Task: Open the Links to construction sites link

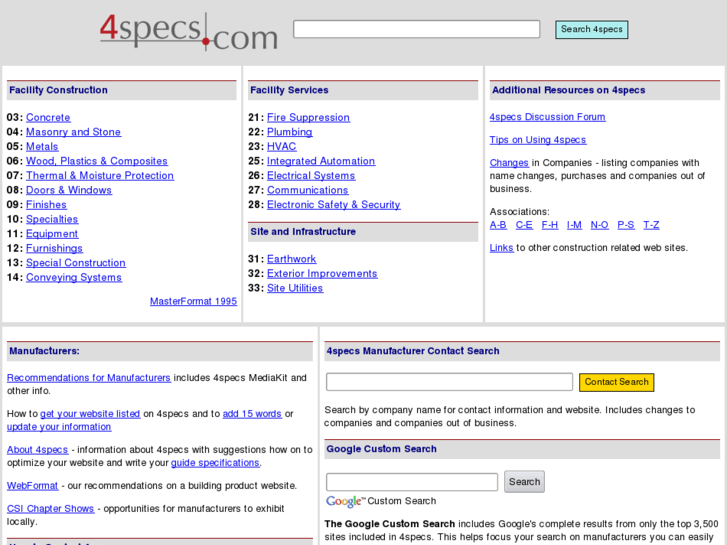Action: pos(502,248)
